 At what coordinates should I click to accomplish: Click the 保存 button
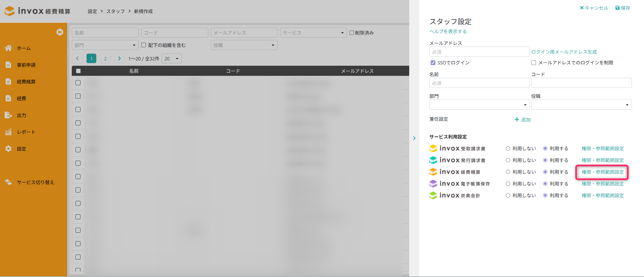pos(623,8)
